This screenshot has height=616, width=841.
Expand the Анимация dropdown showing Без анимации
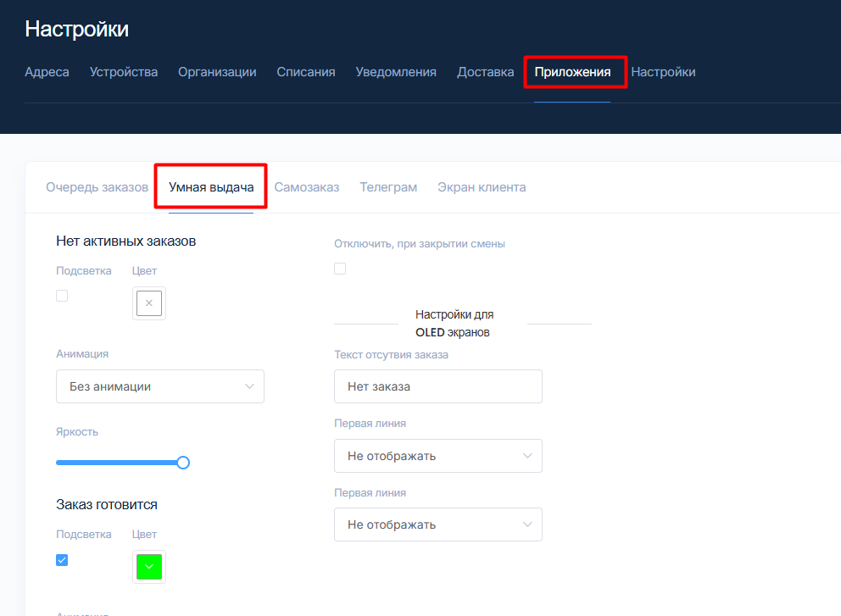pyautogui.click(x=160, y=386)
